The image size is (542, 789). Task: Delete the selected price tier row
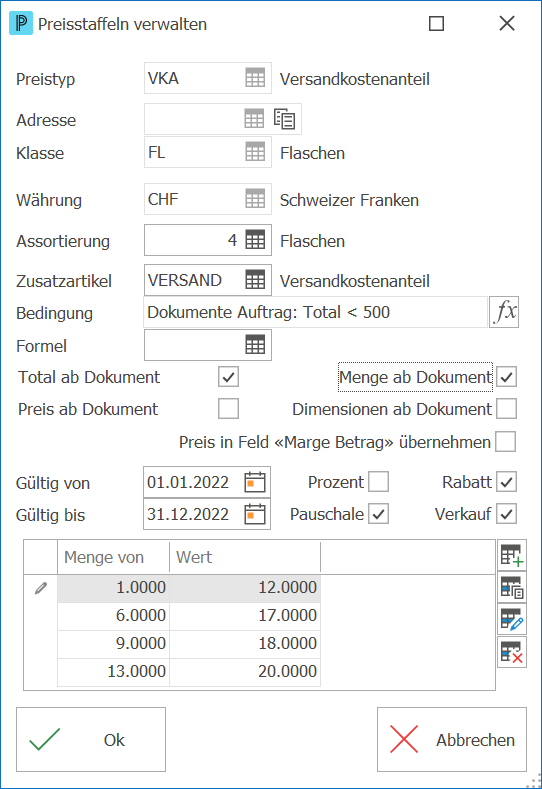(512, 652)
